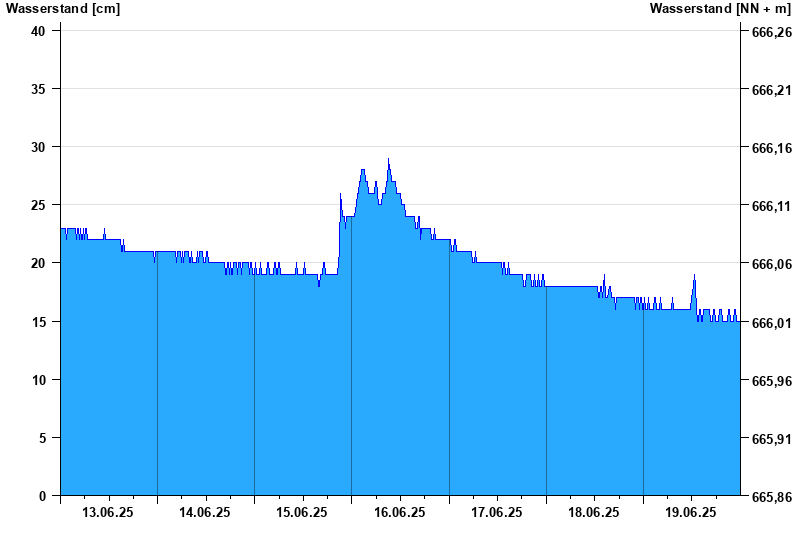Click the highest water level peak near 29 cm

(x=389, y=160)
